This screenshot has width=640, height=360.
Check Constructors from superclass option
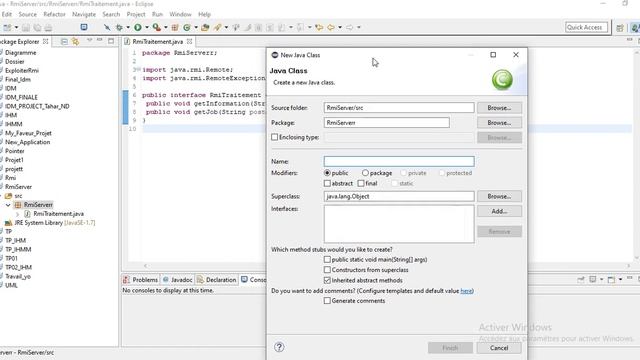(327, 270)
